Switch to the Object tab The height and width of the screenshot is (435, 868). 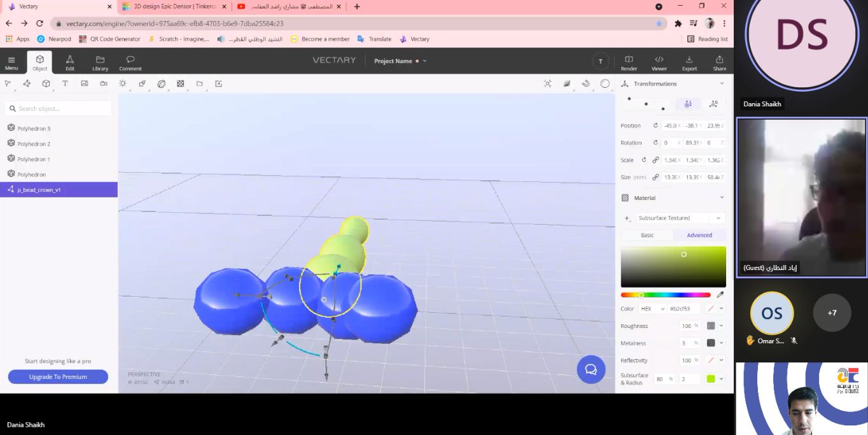[x=39, y=62]
